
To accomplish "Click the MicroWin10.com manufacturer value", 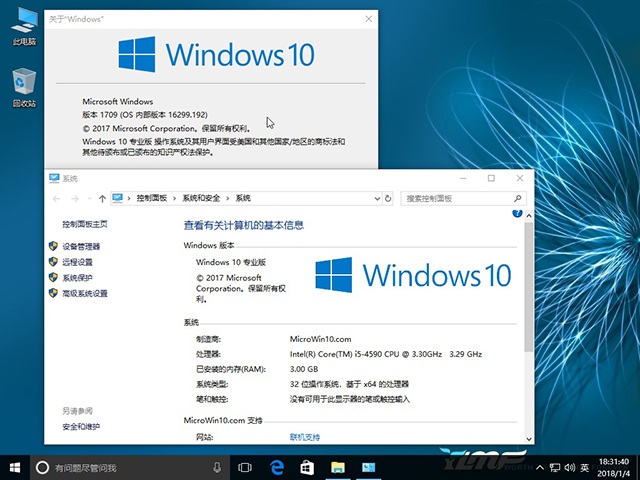I will 320,339.
